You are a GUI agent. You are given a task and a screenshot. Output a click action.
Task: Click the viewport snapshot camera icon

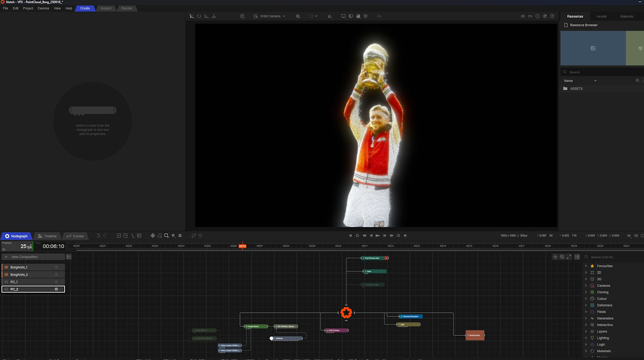pos(523,16)
